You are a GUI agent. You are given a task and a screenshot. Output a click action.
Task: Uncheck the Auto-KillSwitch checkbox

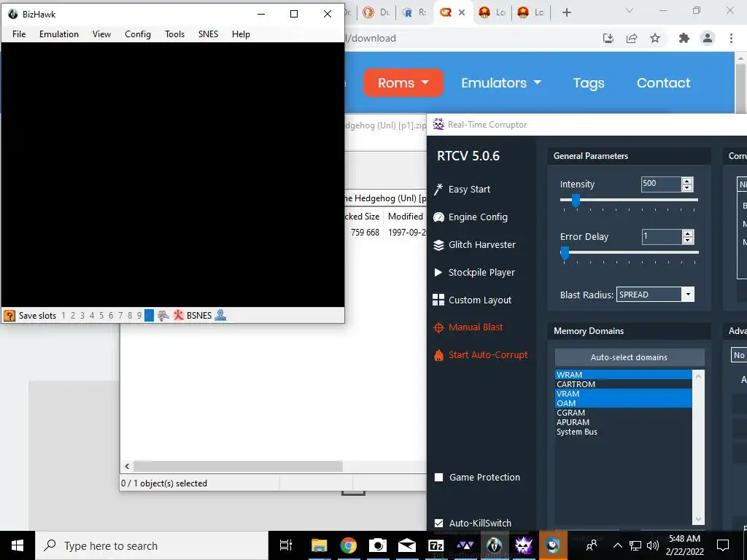pos(438,523)
